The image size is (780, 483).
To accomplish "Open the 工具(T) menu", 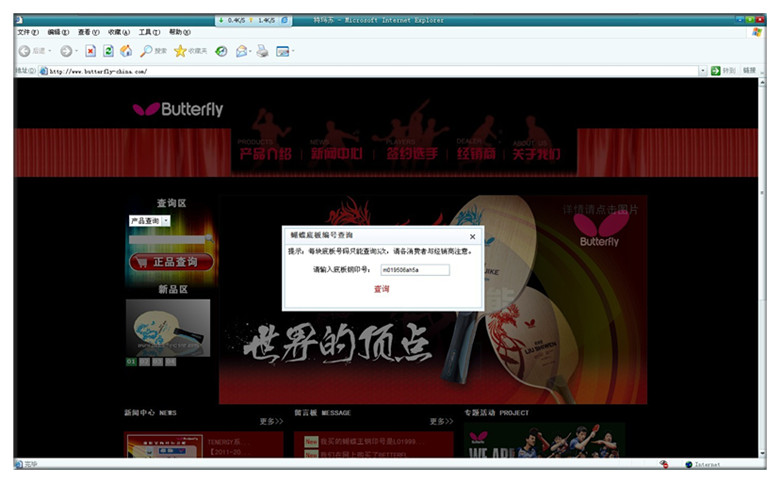I will pos(149,32).
